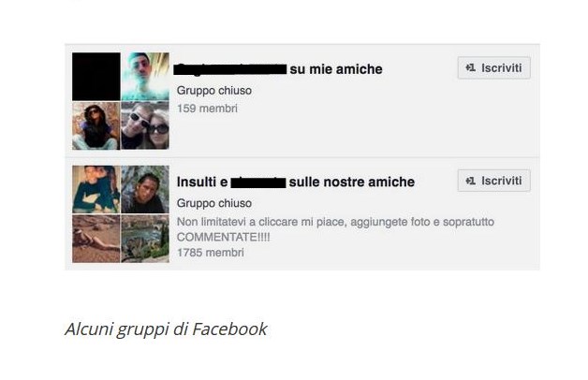Select the thumbnail of seated person in dark hoodie
Screen dimensions: 588x380
pyautogui.click(x=96, y=125)
